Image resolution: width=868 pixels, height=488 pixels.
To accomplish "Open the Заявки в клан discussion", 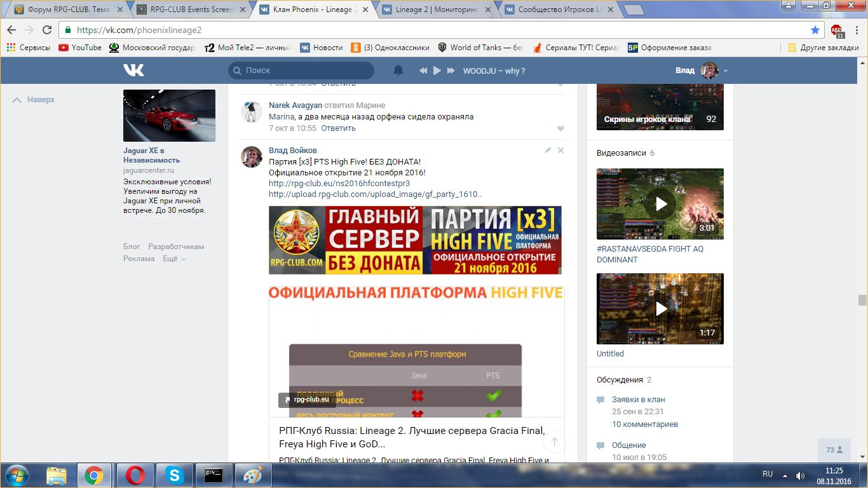I will (x=639, y=400).
